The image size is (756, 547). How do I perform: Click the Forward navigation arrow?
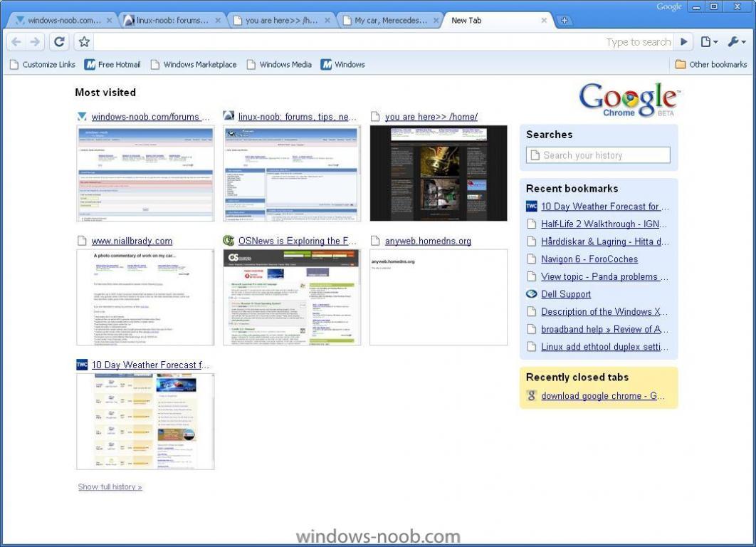35,42
